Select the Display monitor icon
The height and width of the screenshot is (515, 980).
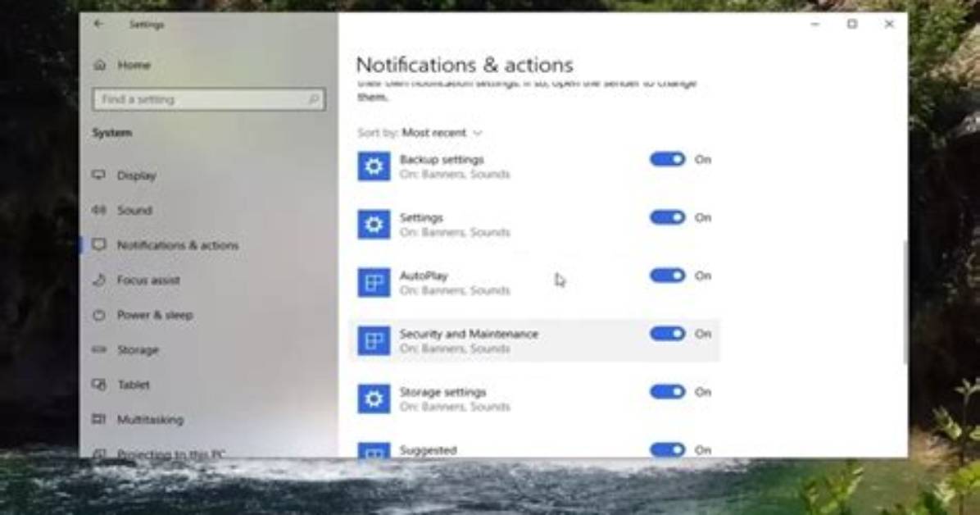(x=99, y=175)
